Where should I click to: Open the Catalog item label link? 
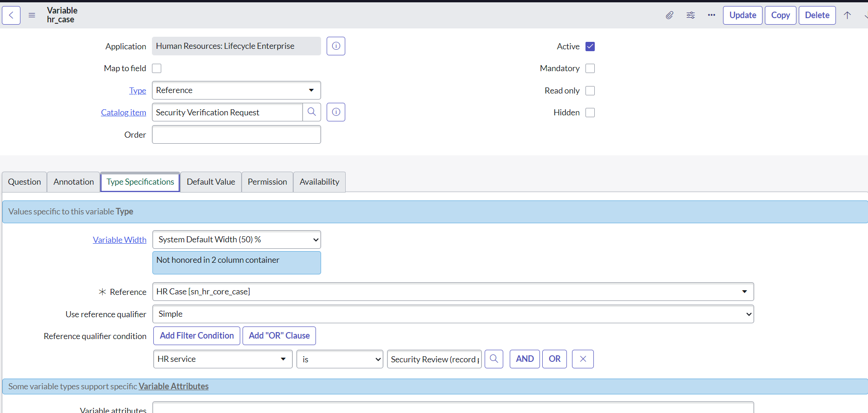[124, 113]
